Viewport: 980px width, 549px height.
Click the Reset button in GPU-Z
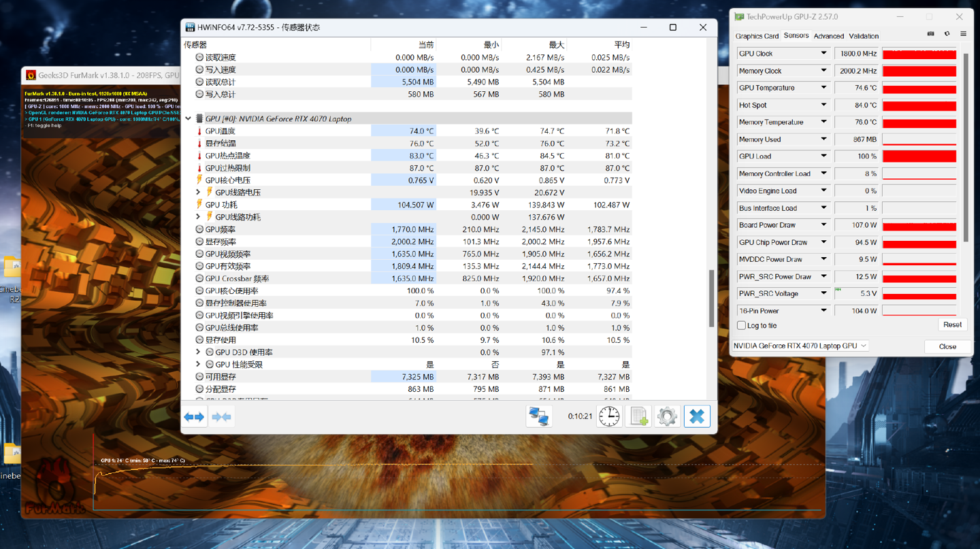[x=951, y=325]
